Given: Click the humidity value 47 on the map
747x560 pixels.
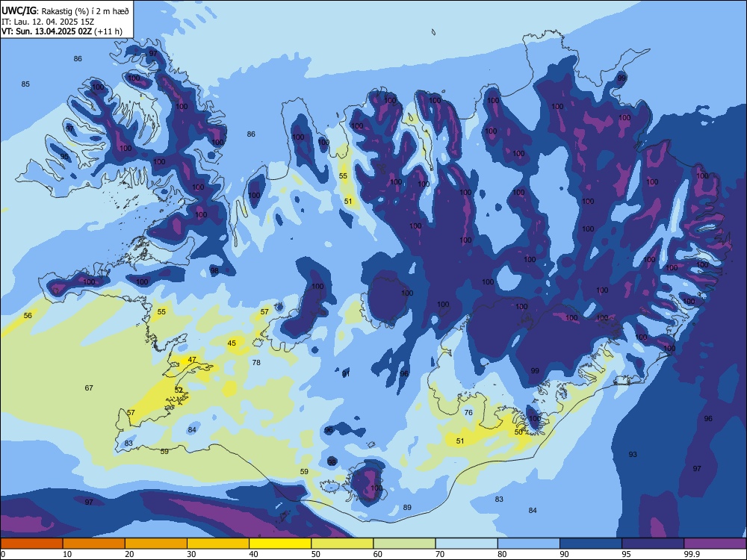Looking at the screenshot, I should click(192, 360).
